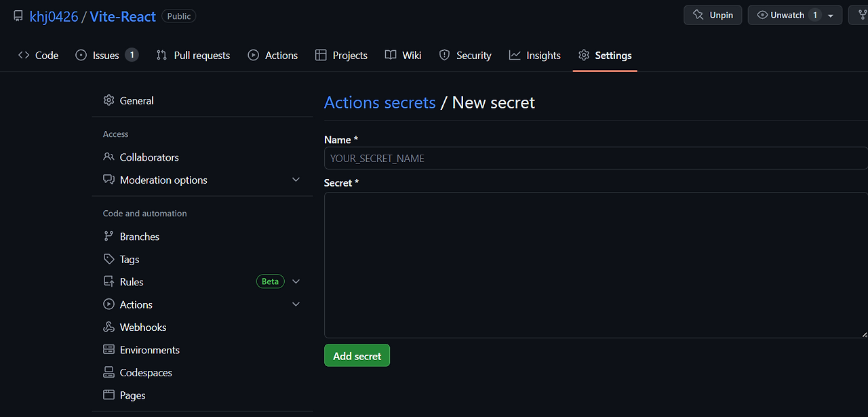Screen dimensions: 868x417
Task: Focus the Secret text area
Action: point(596,265)
